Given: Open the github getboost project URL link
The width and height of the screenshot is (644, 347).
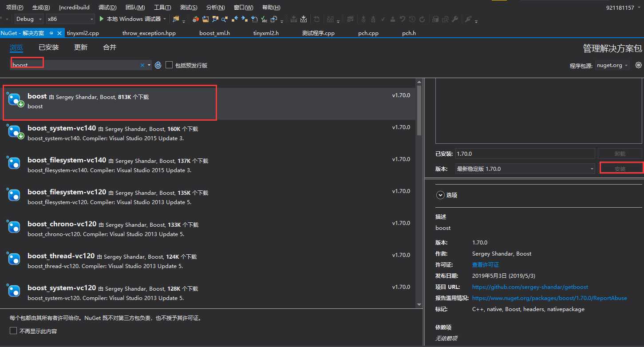Looking at the screenshot, I should click(x=530, y=287).
